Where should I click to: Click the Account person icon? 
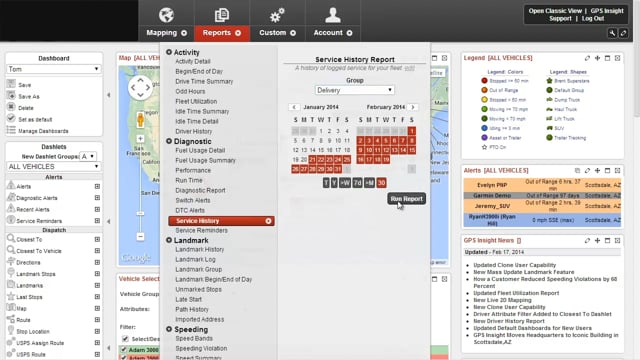click(x=333, y=15)
